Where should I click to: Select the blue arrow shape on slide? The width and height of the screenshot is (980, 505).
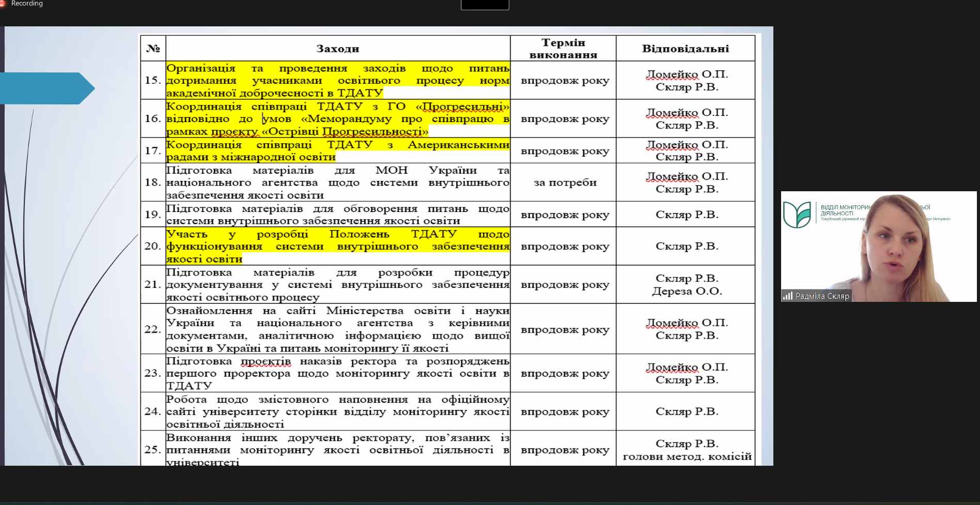(x=48, y=88)
